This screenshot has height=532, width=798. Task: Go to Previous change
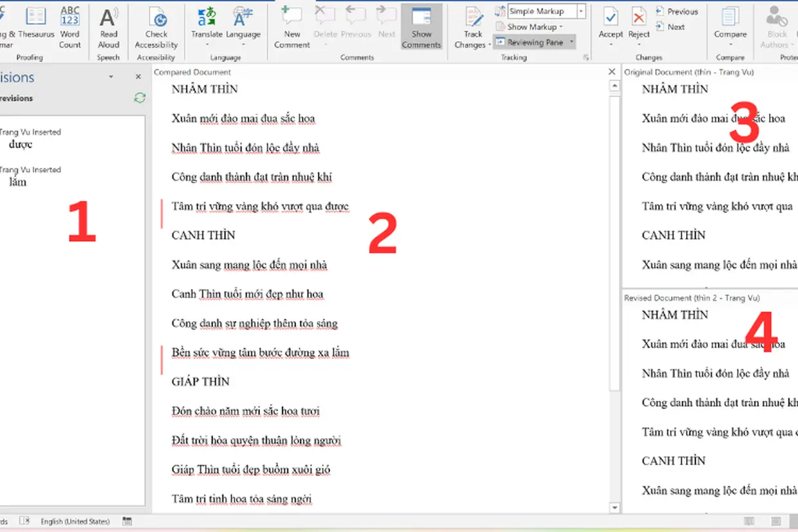677,12
